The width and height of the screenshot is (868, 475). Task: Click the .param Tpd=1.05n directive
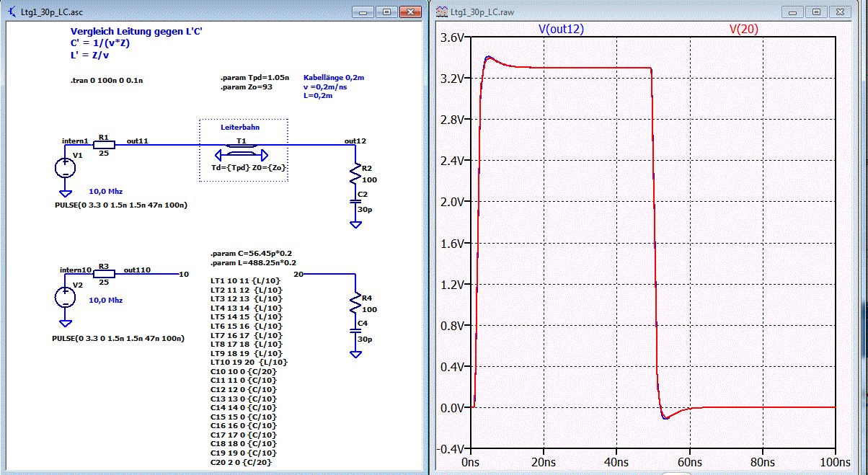254,76
